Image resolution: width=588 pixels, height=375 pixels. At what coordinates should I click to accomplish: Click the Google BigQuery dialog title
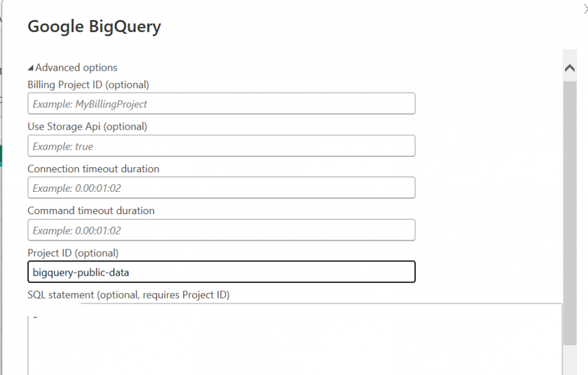click(94, 26)
